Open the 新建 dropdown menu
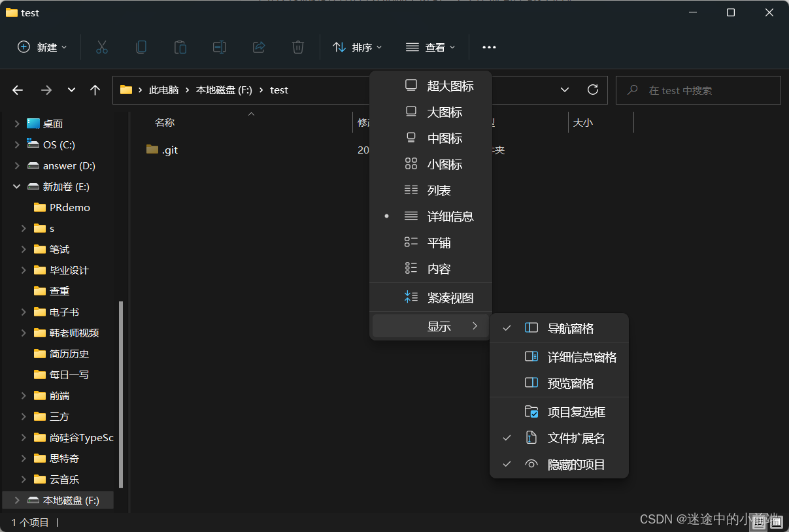 tap(41, 46)
